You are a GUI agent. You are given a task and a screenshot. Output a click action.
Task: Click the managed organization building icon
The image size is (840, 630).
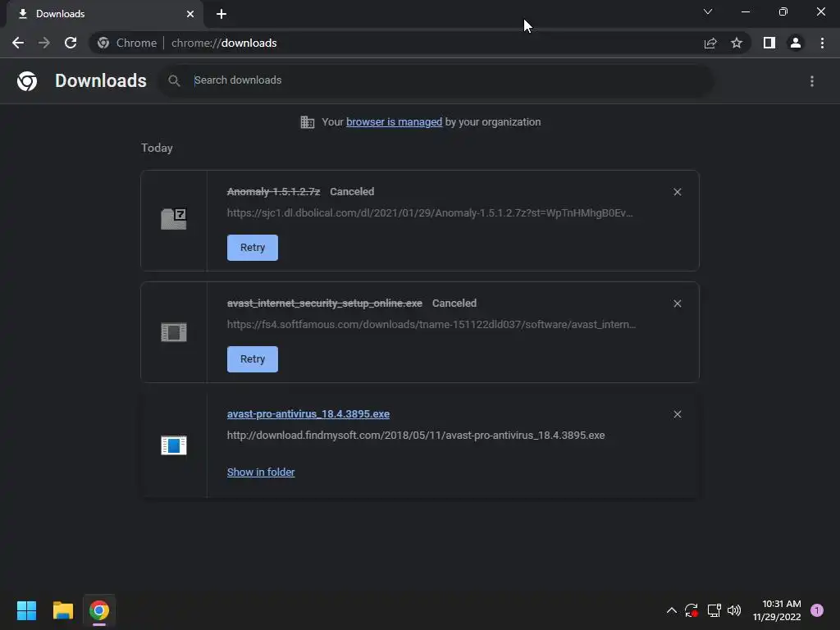[x=308, y=122]
